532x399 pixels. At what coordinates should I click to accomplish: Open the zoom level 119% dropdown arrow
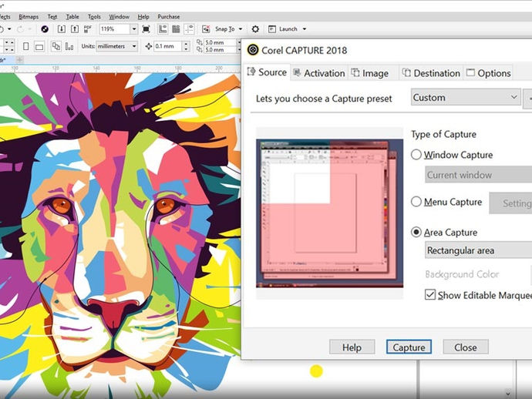[134, 29]
